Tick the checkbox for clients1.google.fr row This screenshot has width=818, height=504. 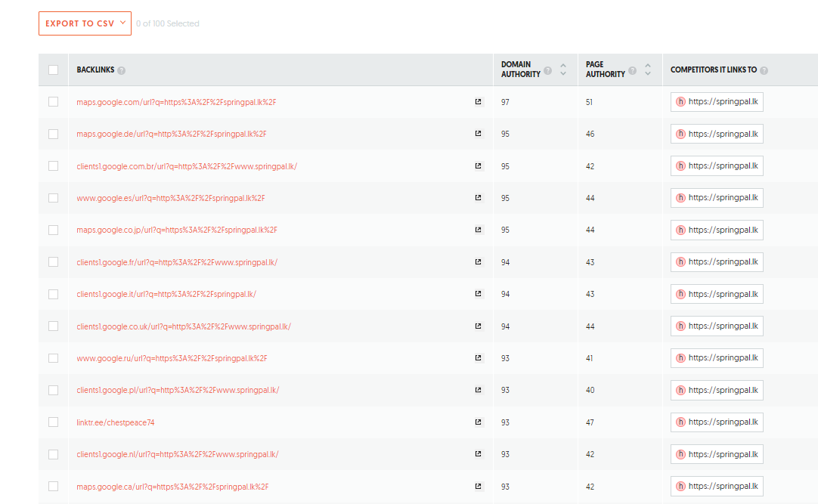pos(53,262)
